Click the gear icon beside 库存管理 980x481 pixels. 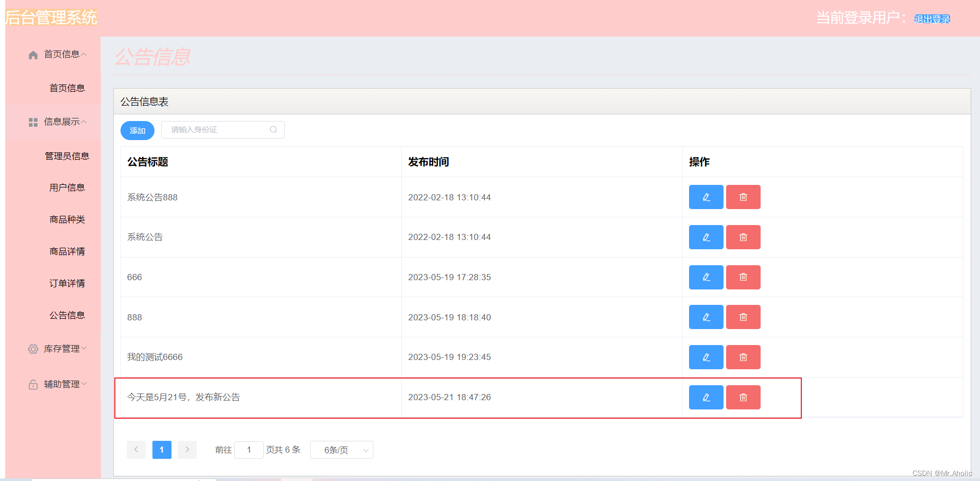33,349
